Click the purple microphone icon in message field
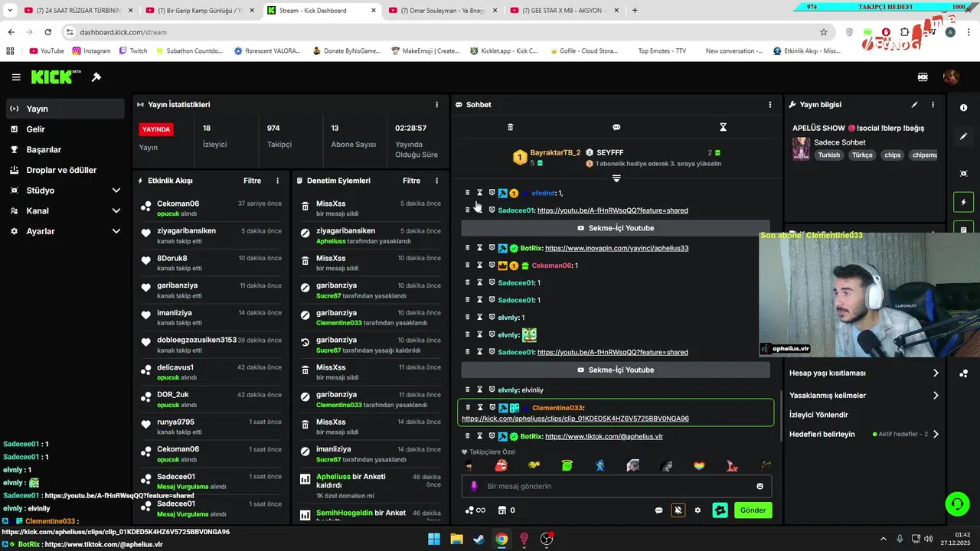 click(474, 486)
